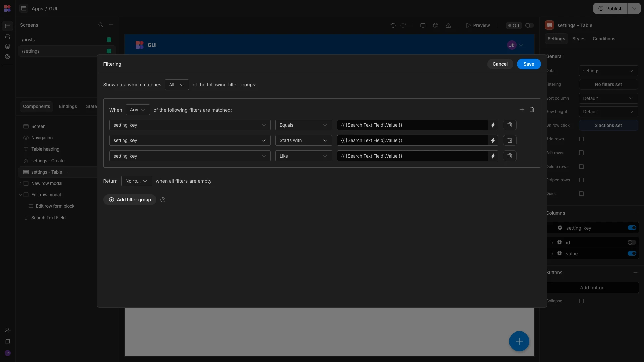Toggle id column visibility
Viewport: 644px width, 362px height.
click(632, 242)
